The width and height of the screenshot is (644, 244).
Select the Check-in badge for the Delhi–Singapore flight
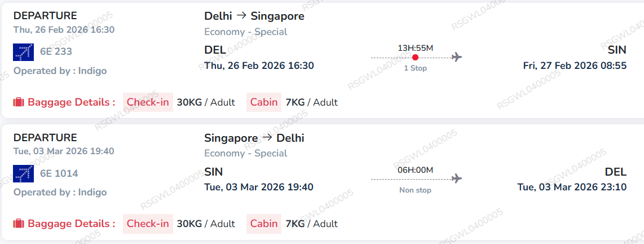click(148, 102)
